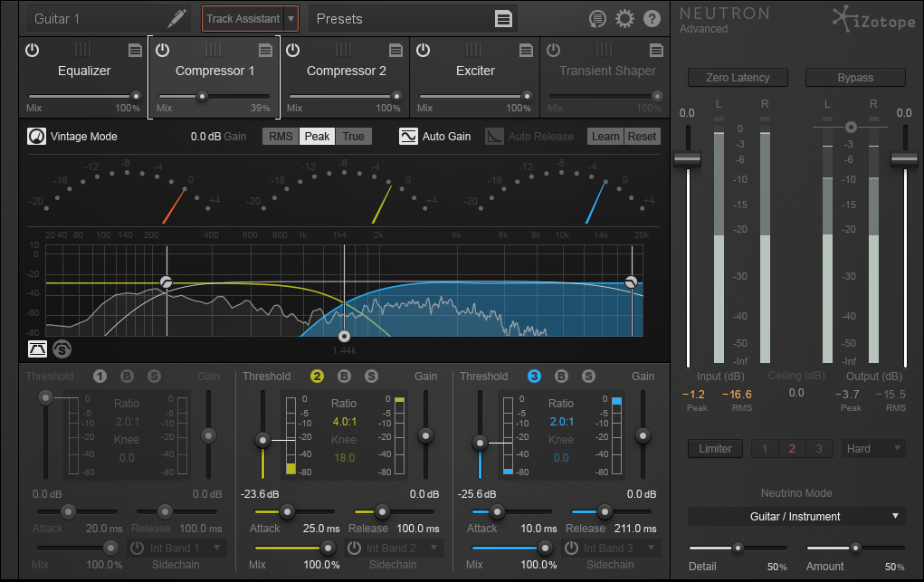
Task: Select limiter mode 2
Action: coord(792,449)
